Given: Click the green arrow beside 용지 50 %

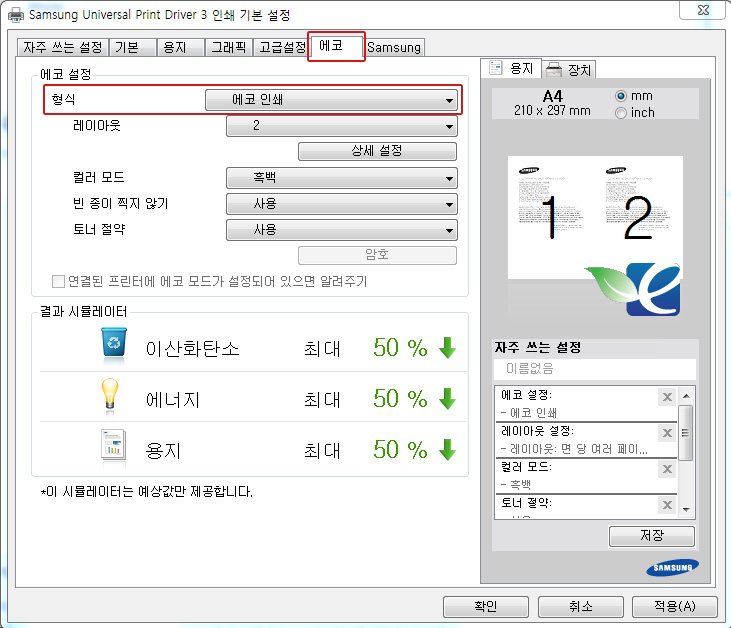Looking at the screenshot, I should pyautogui.click(x=448, y=449).
